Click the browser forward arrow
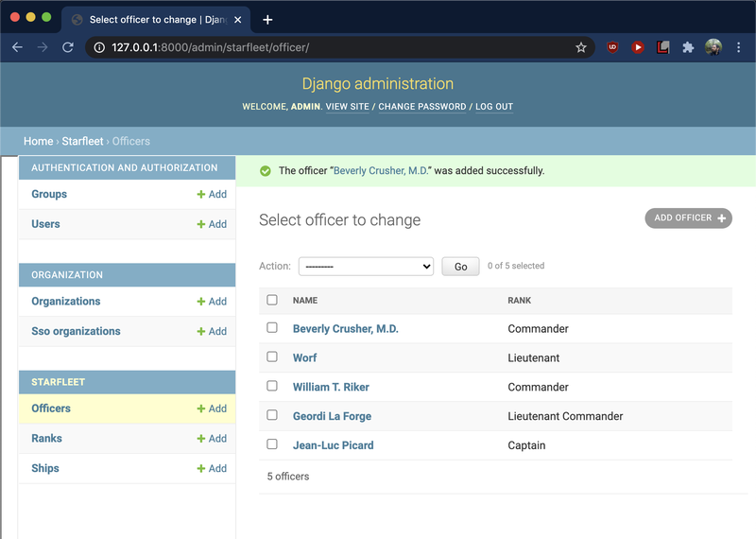 click(x=43, y=47)
